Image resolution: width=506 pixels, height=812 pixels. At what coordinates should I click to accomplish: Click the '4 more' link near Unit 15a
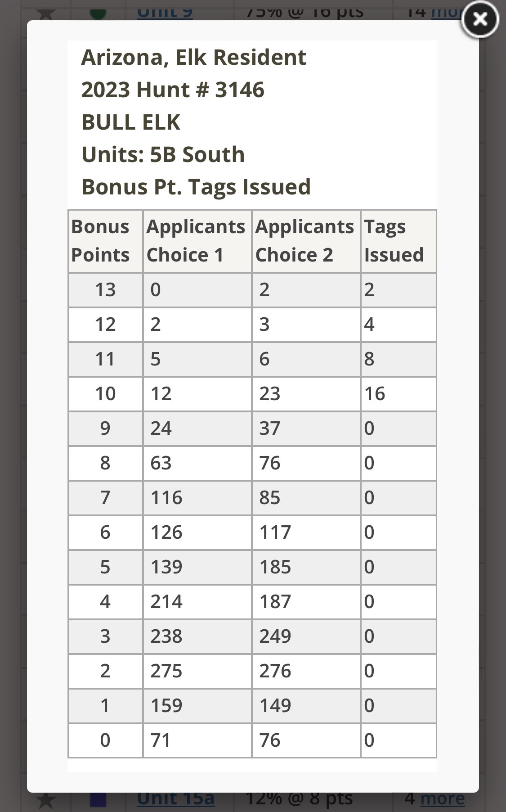434,798
